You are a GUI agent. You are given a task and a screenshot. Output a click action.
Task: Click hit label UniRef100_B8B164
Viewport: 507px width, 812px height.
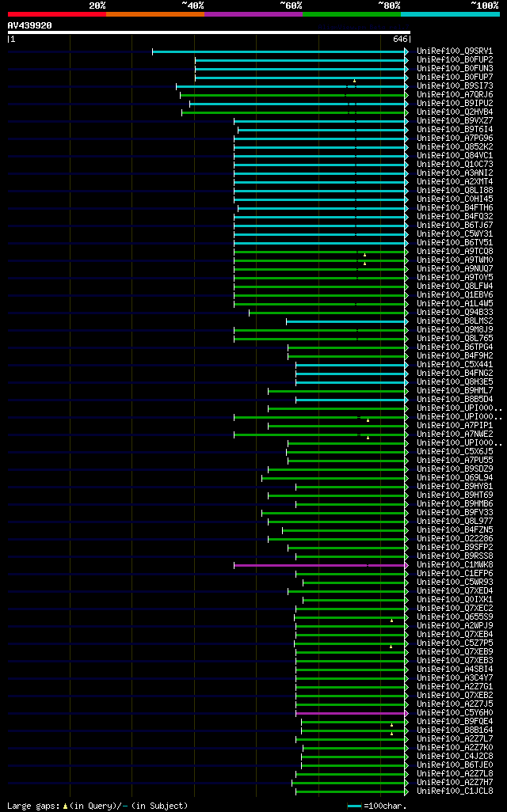pos(455,730)
